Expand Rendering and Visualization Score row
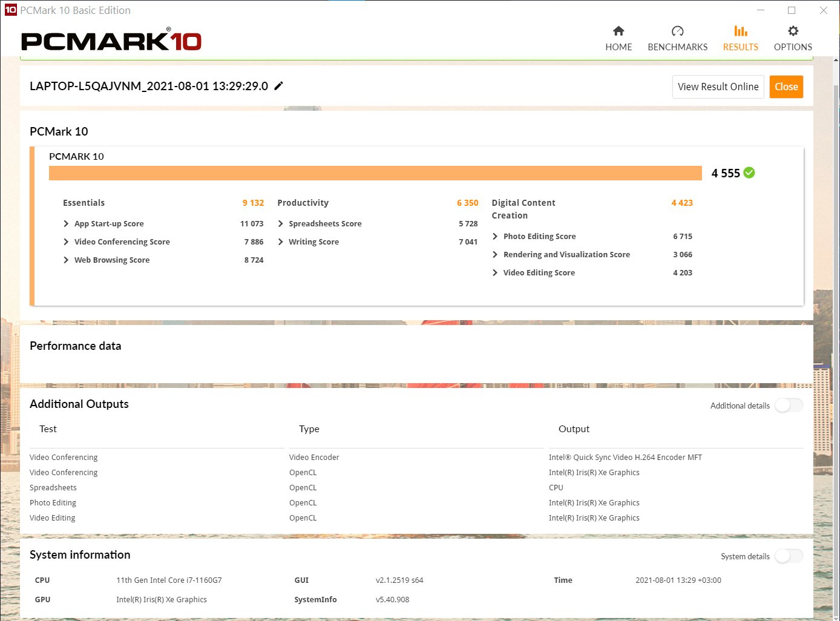 (495, 255)
